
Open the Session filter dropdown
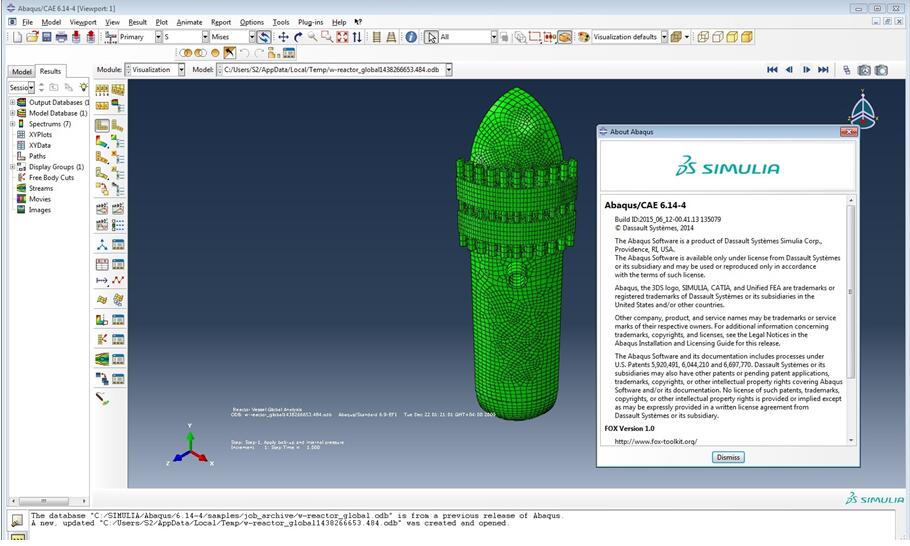click(x=31, y=88)
